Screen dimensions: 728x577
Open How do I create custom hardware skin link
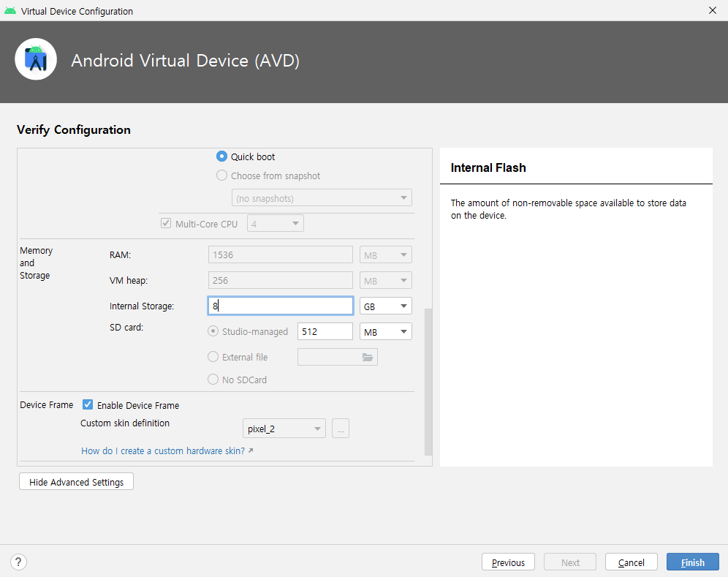coord(163,450)
